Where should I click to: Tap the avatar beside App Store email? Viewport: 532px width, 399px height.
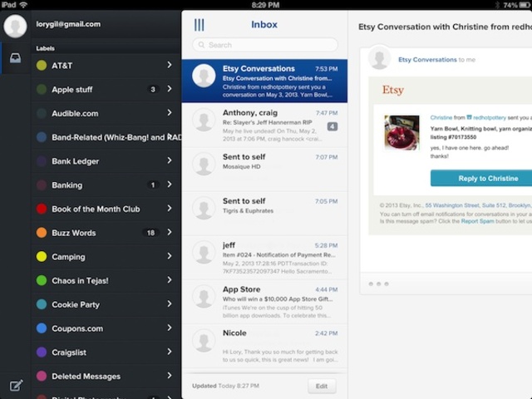click(x=204, y=296)
